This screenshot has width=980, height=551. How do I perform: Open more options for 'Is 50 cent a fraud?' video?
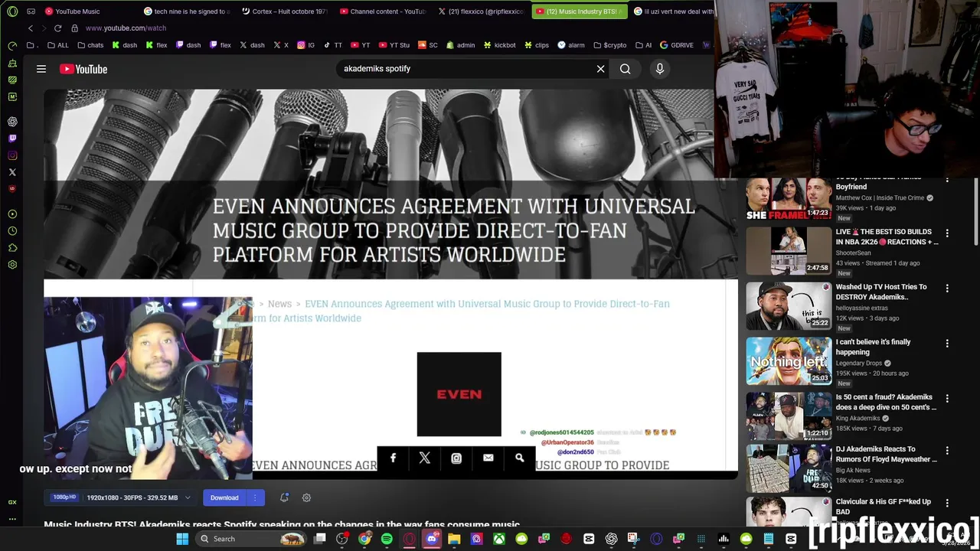point(947,399)
